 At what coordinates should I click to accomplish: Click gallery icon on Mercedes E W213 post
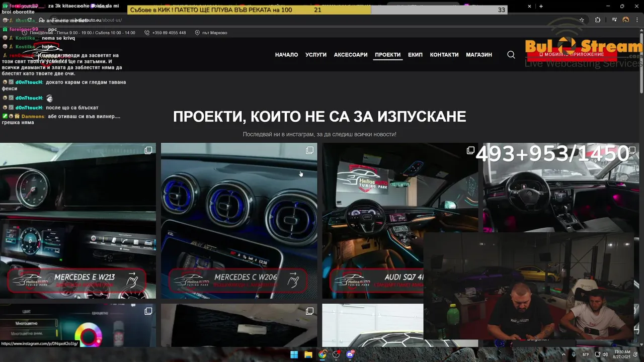point(148,150)
